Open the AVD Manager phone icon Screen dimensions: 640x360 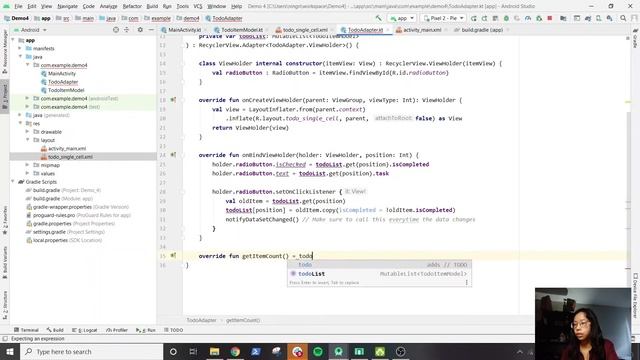point(598,18)
